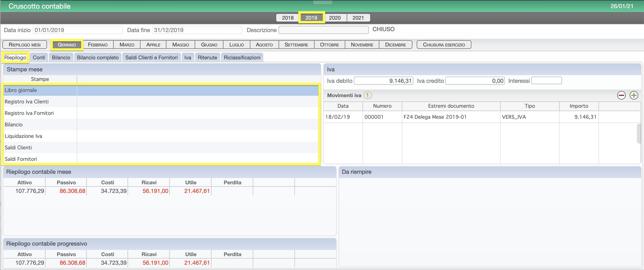Select the Liquidazione Iva row
Viewport: 644px width, 270px height.
(161, 136)
